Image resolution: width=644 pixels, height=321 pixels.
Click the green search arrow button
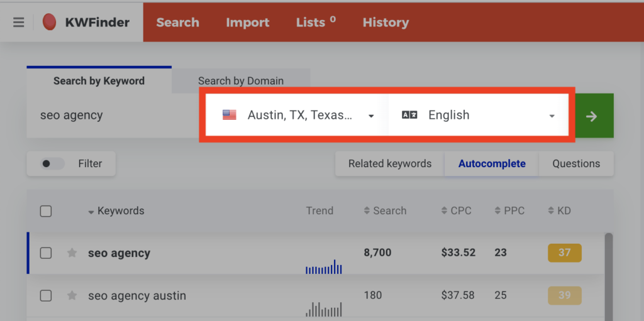pos(591,116)
